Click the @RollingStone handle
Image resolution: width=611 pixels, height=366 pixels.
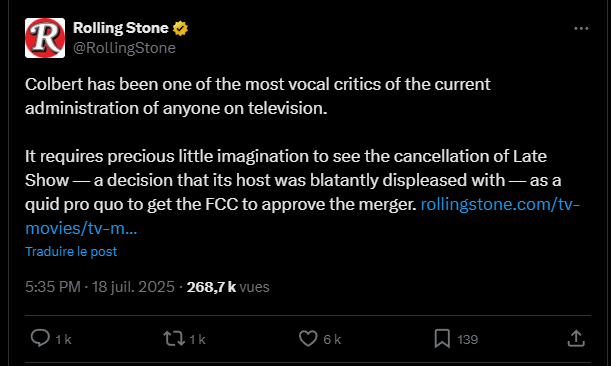point(124,48)
